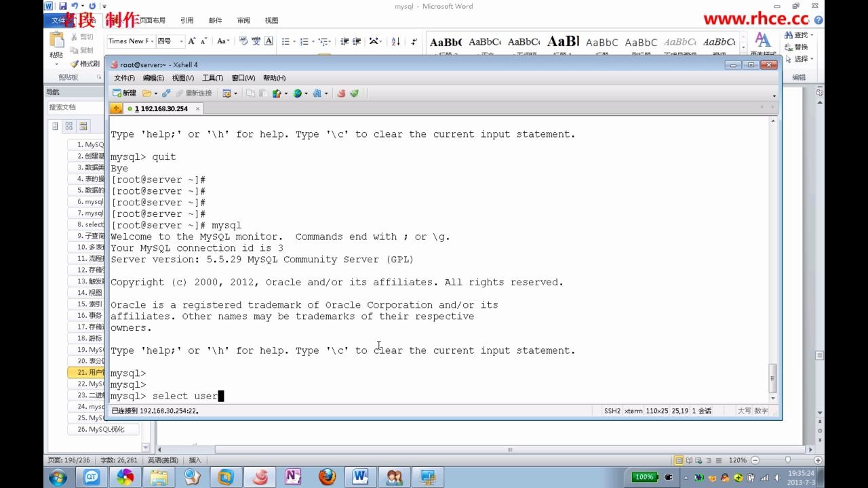Open the Xshell folder icon dropdown arrow

(156, 94)
